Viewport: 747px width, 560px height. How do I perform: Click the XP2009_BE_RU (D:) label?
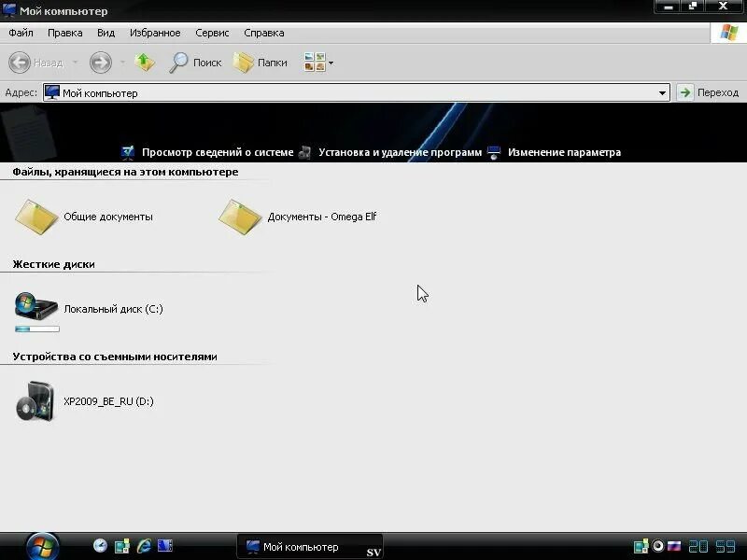pyautogui.click(x=108, y=401)
